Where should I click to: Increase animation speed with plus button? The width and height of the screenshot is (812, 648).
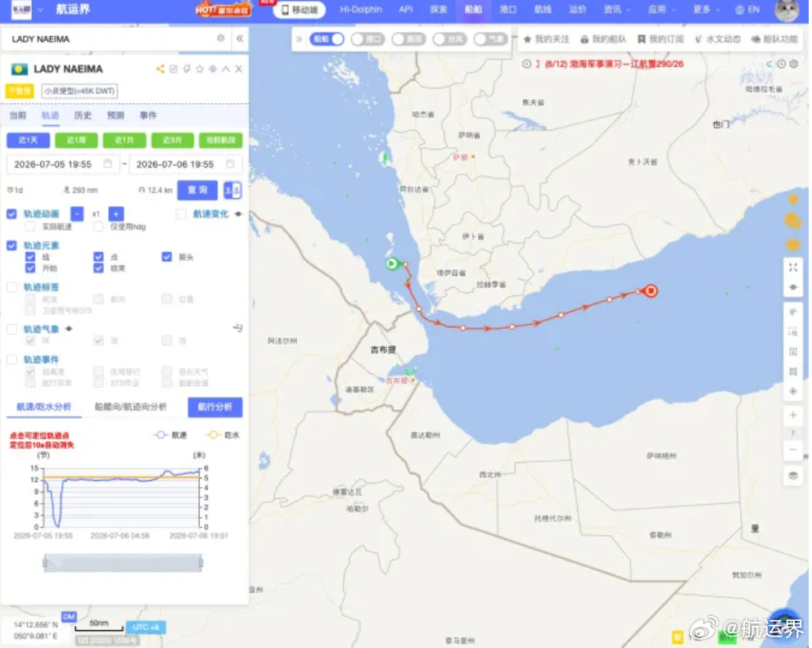pyautogui.click(x=116, y=214)
